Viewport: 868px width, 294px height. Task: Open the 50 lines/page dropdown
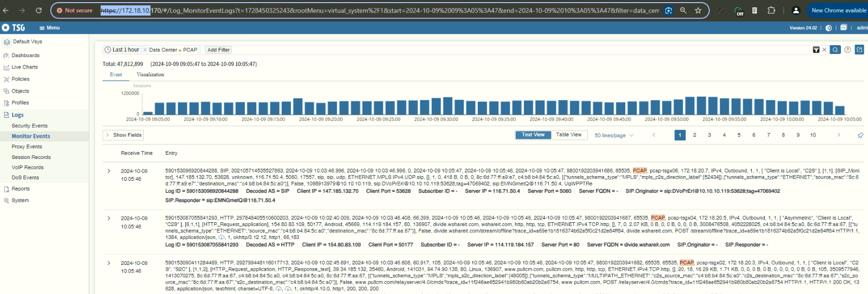click(x=614, y=136)
